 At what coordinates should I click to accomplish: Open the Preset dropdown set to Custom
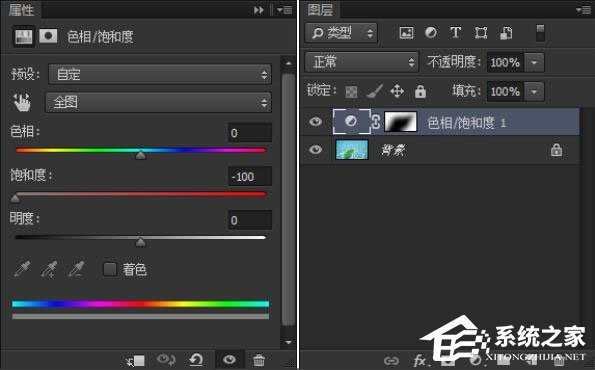tap(160, 74)
